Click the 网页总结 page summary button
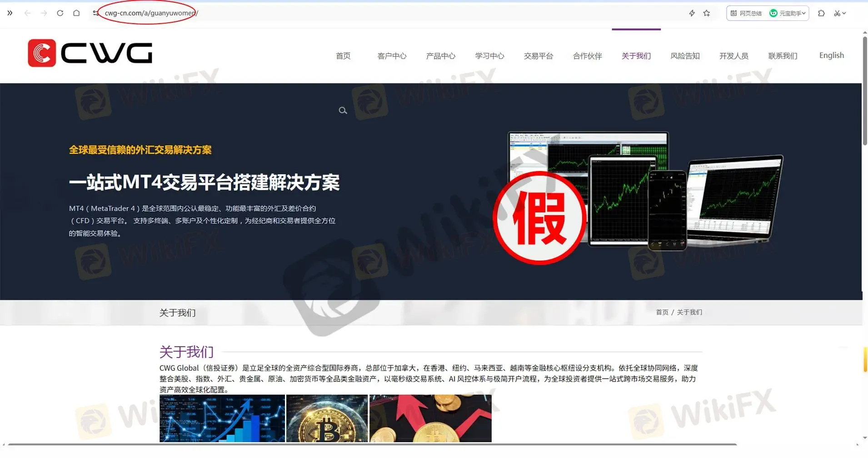The width and height of the screenshot is (868, 458). tap(746, 13)
